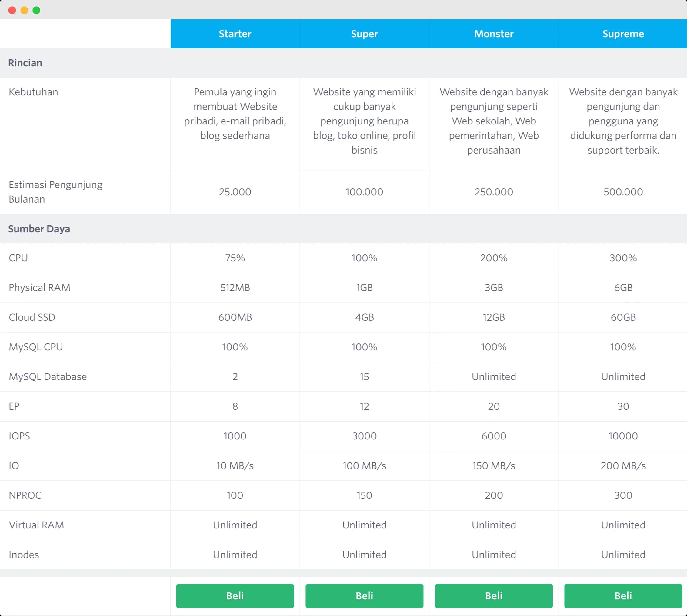Click the 60GB Cloud SSD value for Supreme
This screenshot has width=687, height=616.
coord(623,317)
